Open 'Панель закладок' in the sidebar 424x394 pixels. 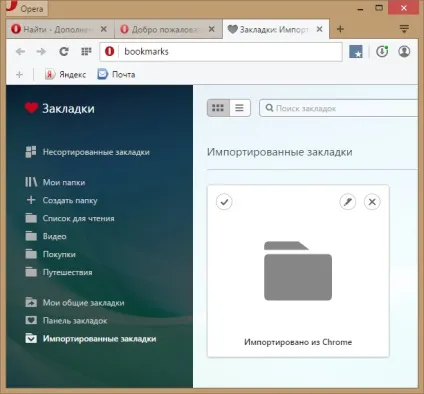click(x=66, y=321)
